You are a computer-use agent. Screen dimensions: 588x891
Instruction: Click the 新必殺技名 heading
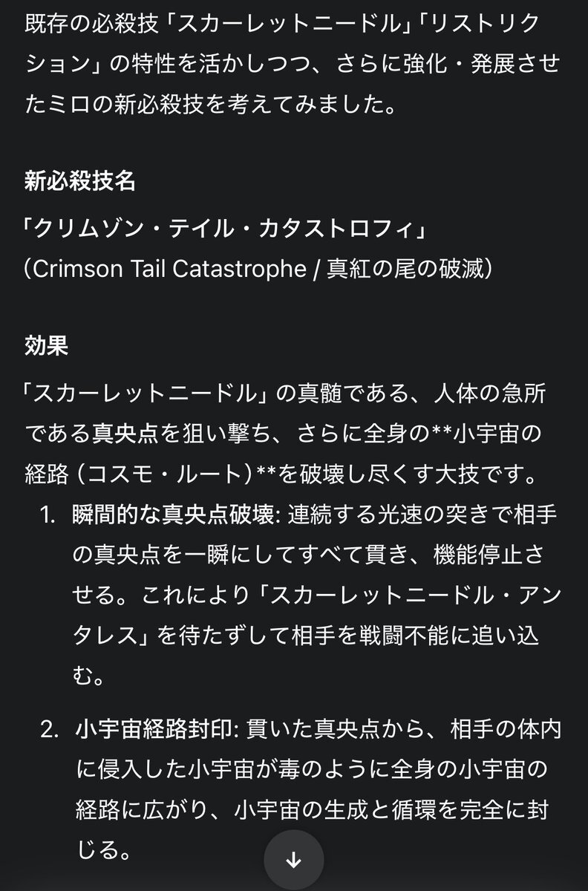pyautogui.click(x=80, y=181)
